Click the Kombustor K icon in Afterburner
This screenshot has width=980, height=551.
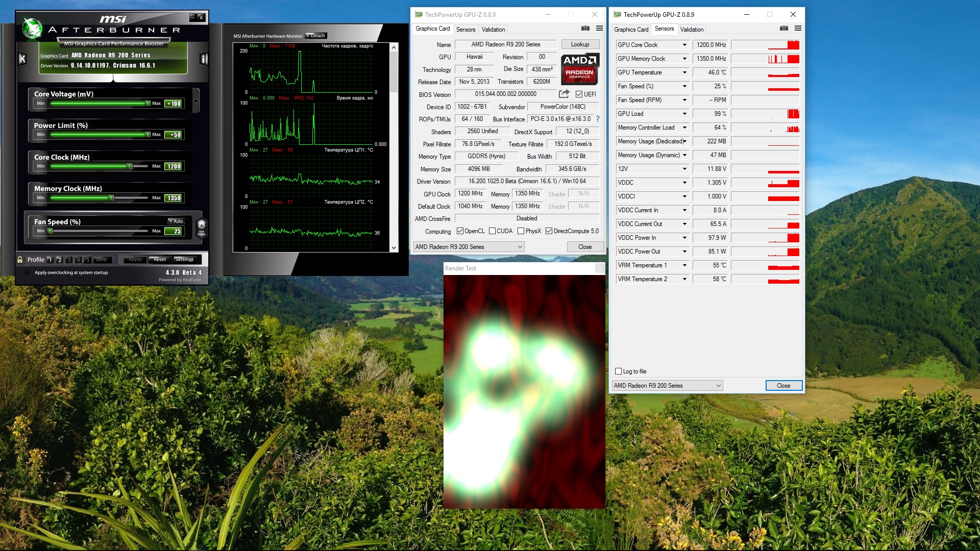click(x=22, y=59)
